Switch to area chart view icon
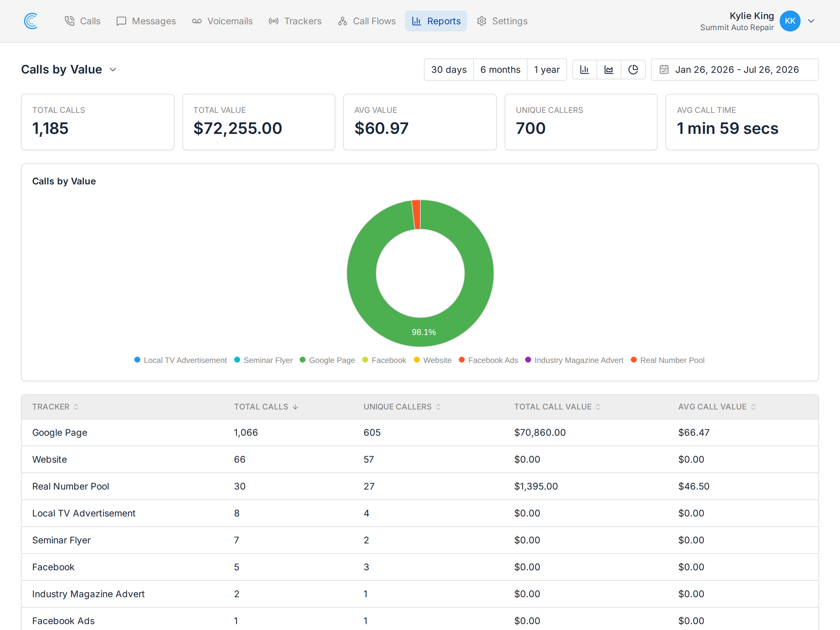 [609, 70]
